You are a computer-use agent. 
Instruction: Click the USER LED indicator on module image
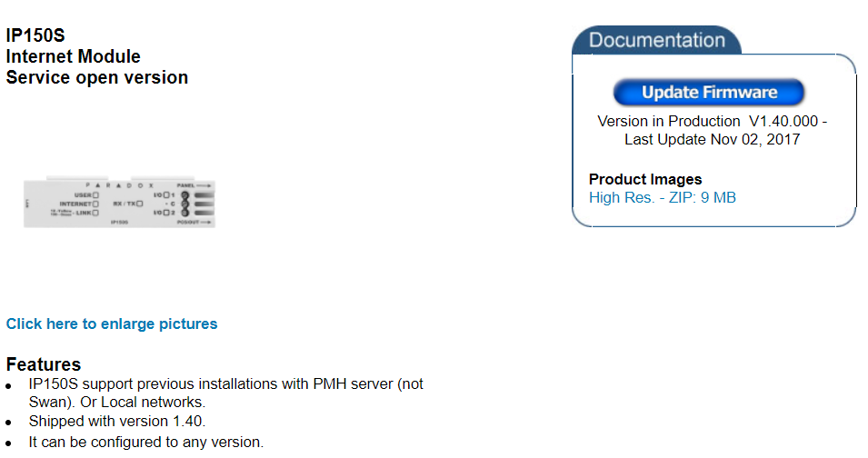pos(95,194)
